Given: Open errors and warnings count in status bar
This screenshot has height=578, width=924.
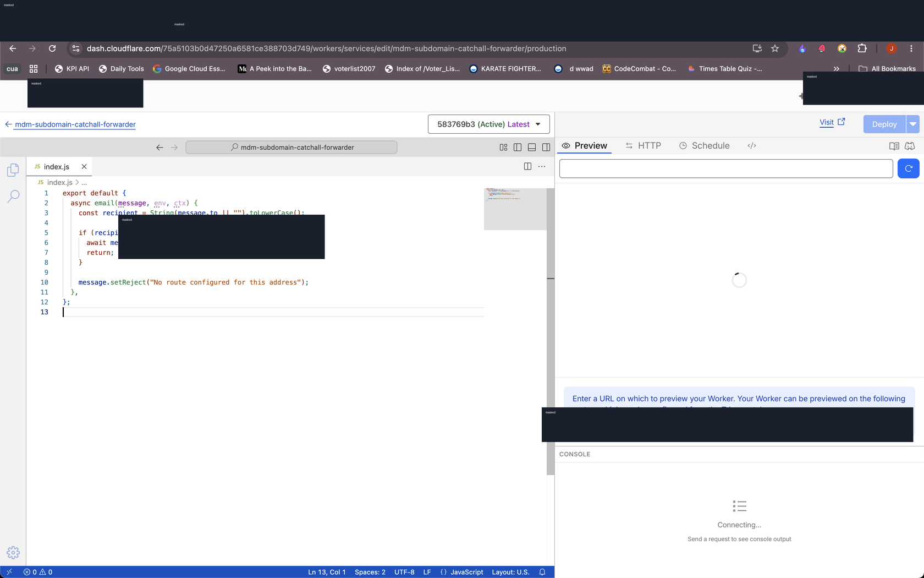Looking at the screenshot, I should tap(38, 572).
